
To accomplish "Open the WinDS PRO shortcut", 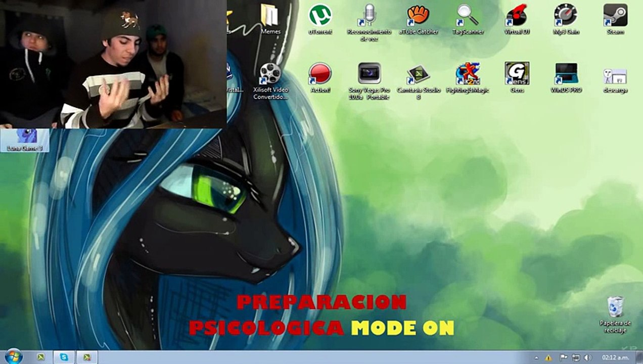I will coord(566,77).
